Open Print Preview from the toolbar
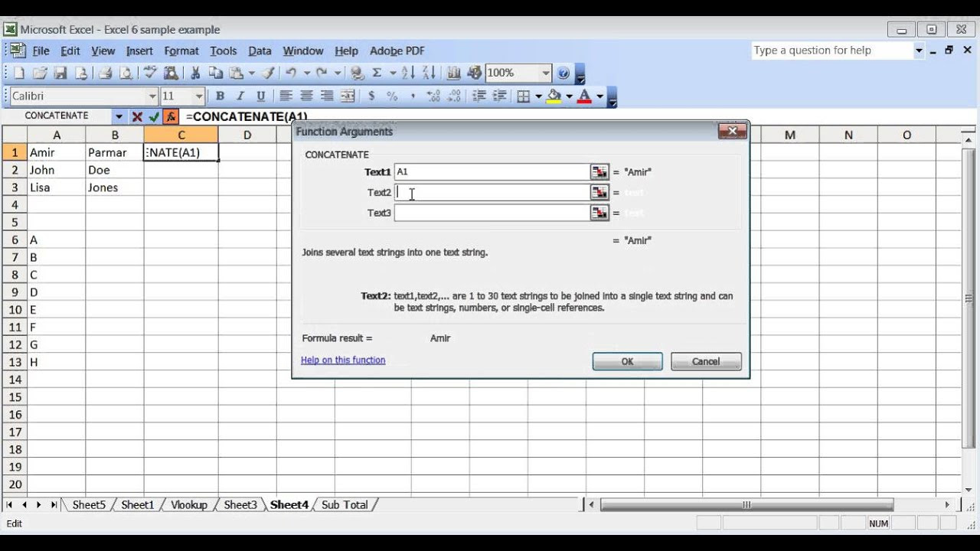980x551 pixels. [126, 73]
